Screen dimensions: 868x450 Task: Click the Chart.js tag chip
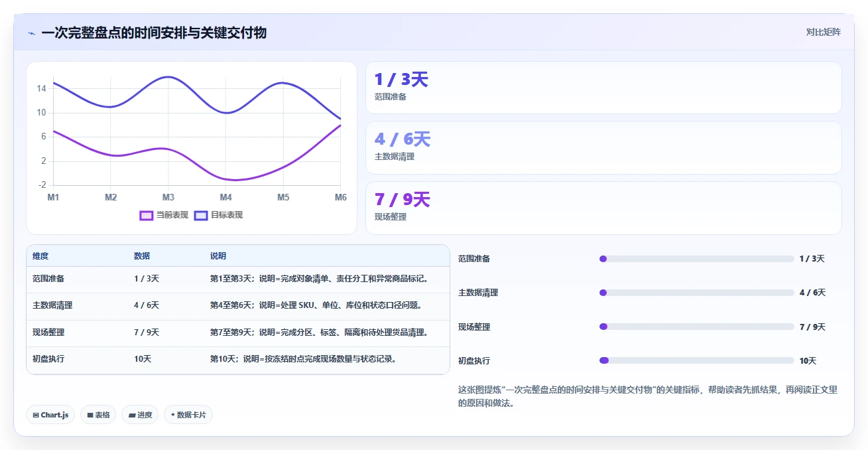point(50,415)
